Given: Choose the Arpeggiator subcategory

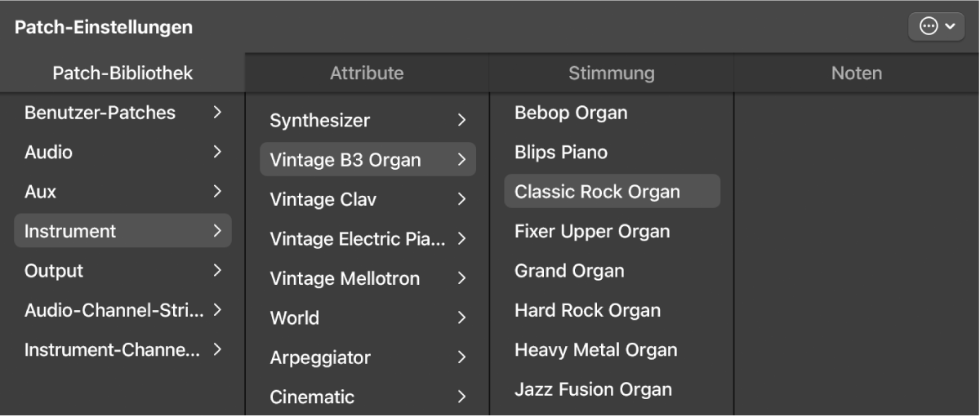Looking at the screenshot, I should tap(320, 357).
